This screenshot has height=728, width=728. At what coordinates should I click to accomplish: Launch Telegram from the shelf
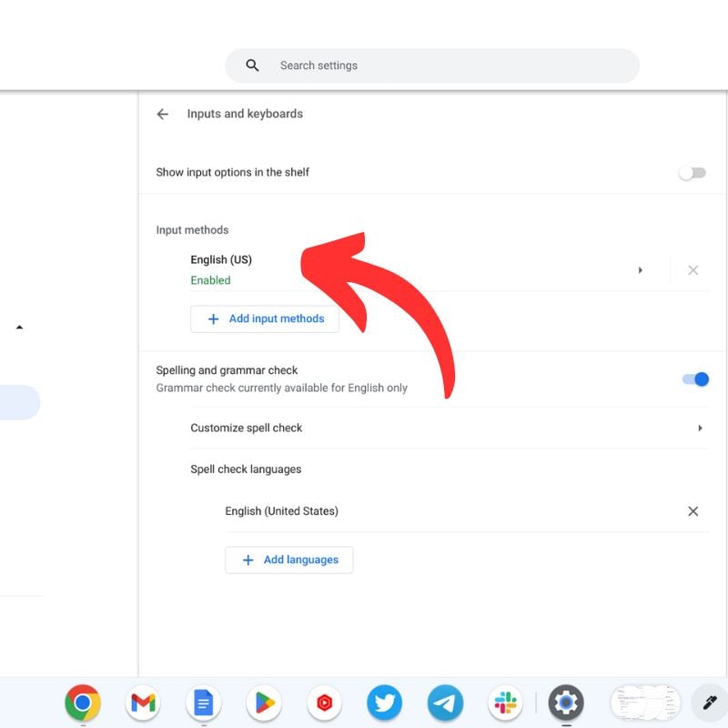(x=444, y=703)
